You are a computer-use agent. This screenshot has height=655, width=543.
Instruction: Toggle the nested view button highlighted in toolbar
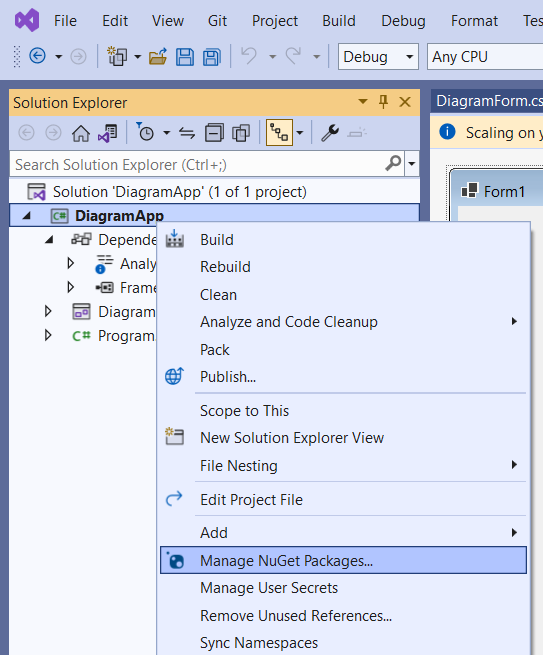coord(279,133)
